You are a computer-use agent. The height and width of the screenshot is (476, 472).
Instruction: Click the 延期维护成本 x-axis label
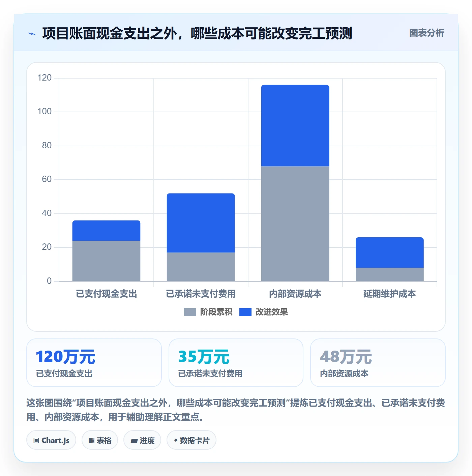coord(389,294)
